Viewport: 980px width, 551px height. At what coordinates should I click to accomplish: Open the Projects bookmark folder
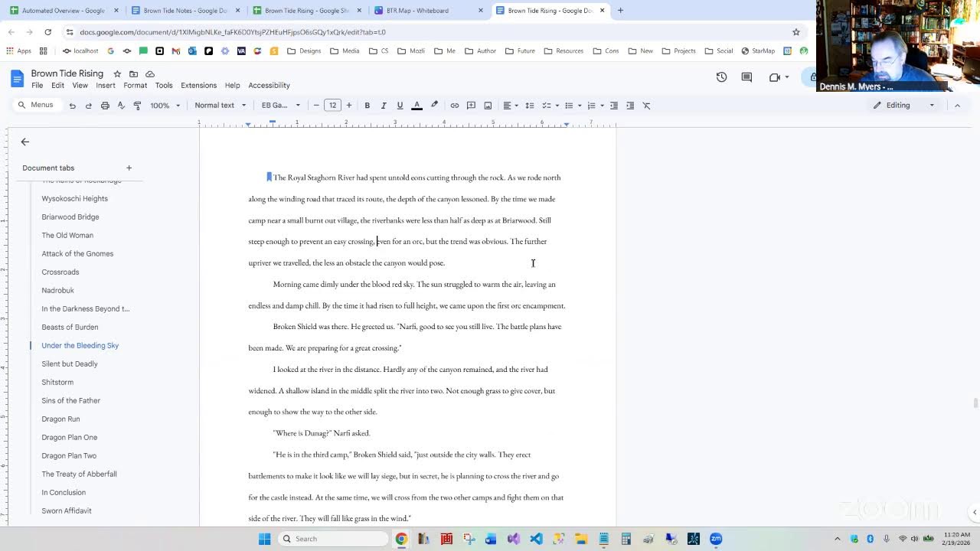coord(678,51)
